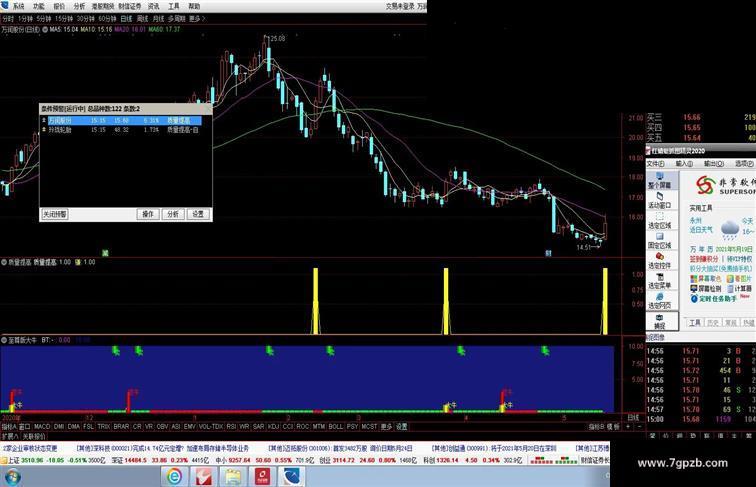Open the 计算器 tool
This screenshot has height=487, width=756.
point(739,288)
